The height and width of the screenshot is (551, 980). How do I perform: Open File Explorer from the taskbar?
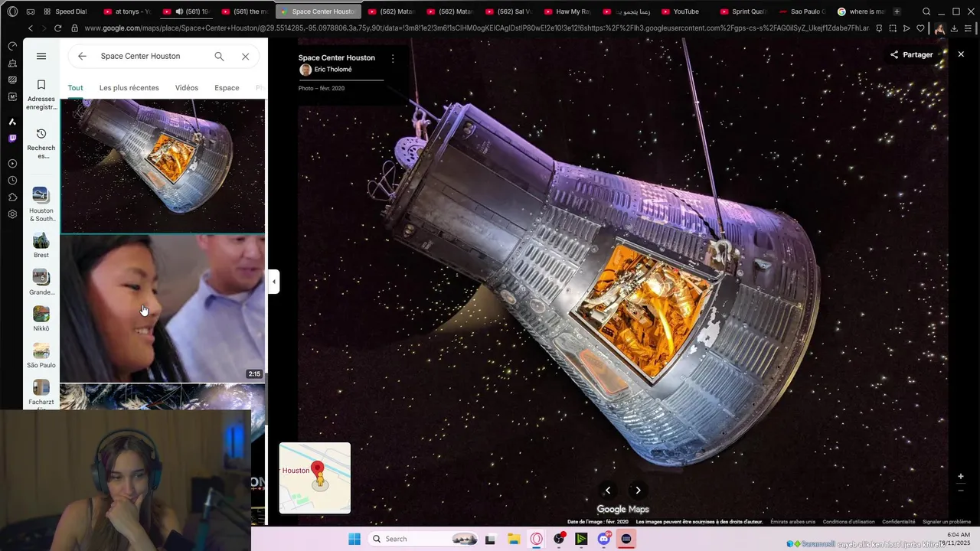[x=513, y=539]
